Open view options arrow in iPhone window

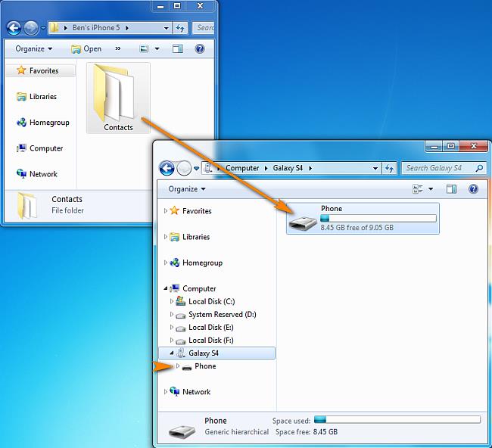pos(157,48)
